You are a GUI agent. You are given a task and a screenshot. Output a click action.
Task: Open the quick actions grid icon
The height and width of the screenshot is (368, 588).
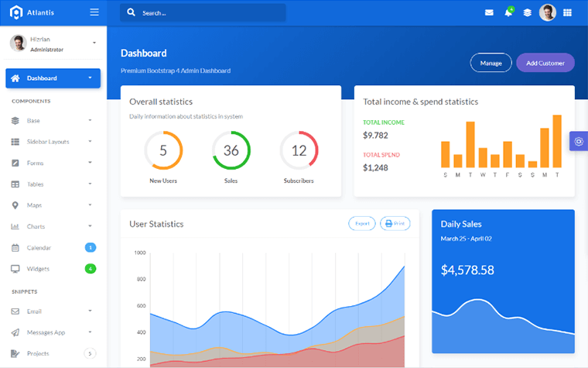(568, 12)
